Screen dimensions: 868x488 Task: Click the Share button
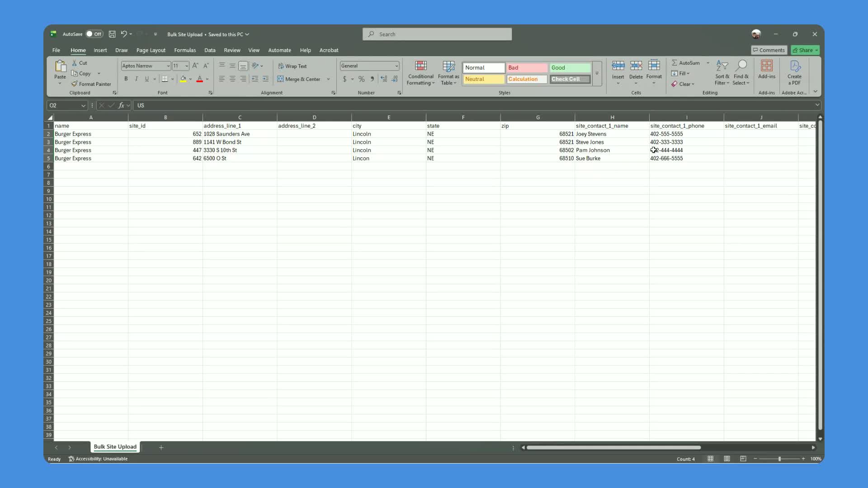point(806,50)
